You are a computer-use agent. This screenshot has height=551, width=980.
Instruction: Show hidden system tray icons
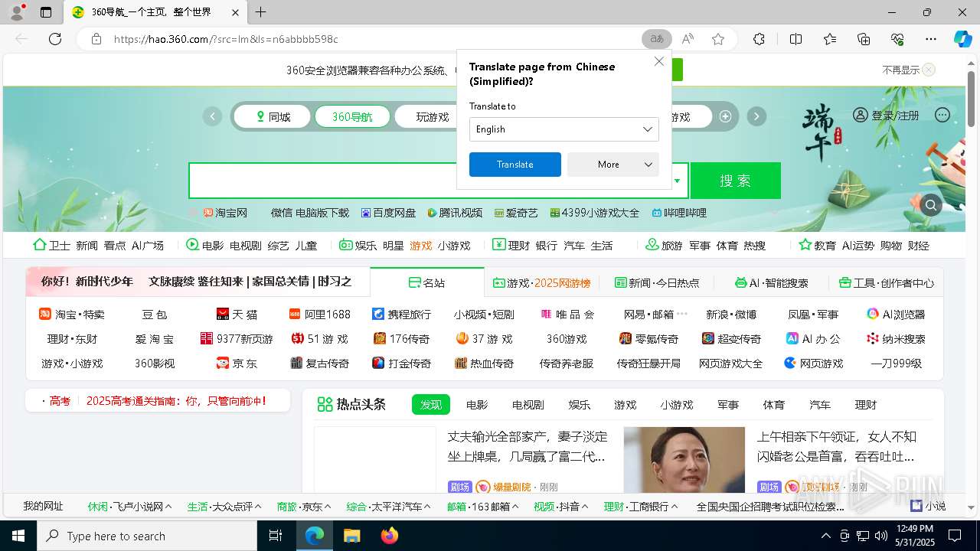pyautogui.click(x=825, y=536)
